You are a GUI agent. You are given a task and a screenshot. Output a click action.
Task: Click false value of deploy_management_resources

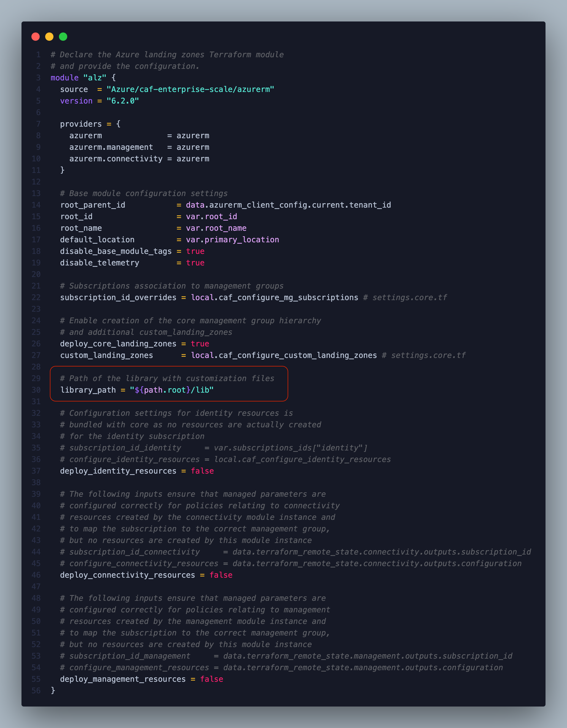[212, 679]
